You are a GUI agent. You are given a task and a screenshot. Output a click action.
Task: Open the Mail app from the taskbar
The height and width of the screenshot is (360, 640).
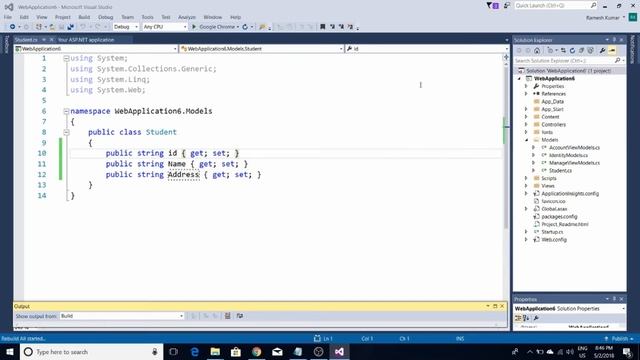coord(277,352)
